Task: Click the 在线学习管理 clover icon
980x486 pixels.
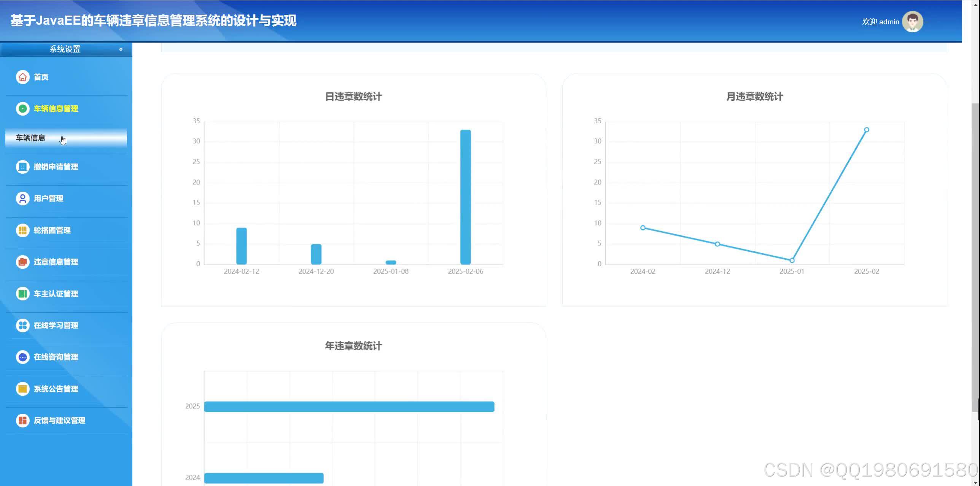Action: point(22,326)
